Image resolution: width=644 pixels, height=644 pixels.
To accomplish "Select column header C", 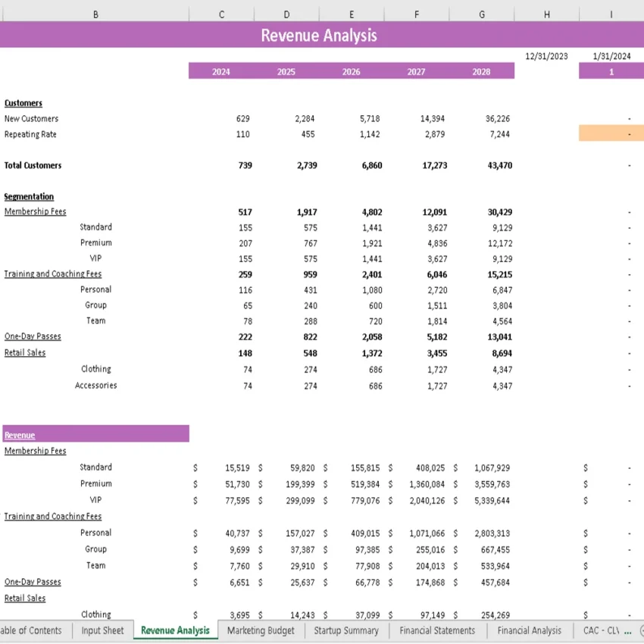I will [221, 14].
